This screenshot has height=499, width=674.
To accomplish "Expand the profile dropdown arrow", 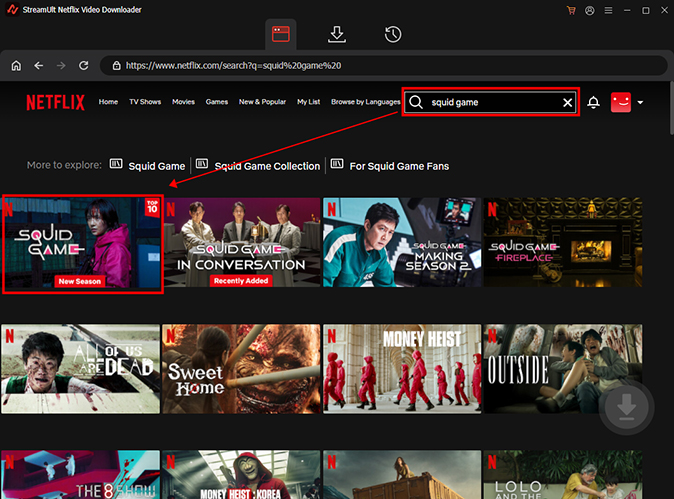I will pyautogui.click(x=640, y=102).
